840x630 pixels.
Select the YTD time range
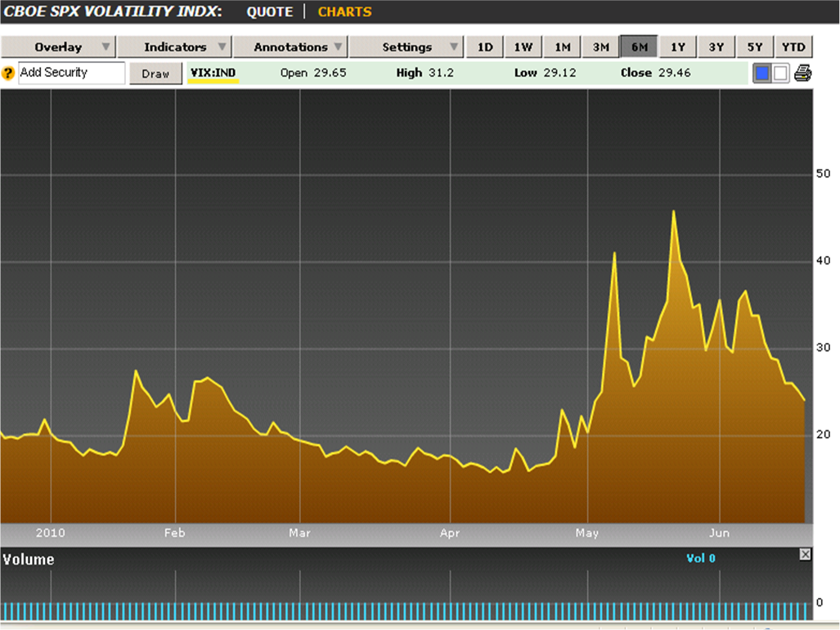(793, 47)
